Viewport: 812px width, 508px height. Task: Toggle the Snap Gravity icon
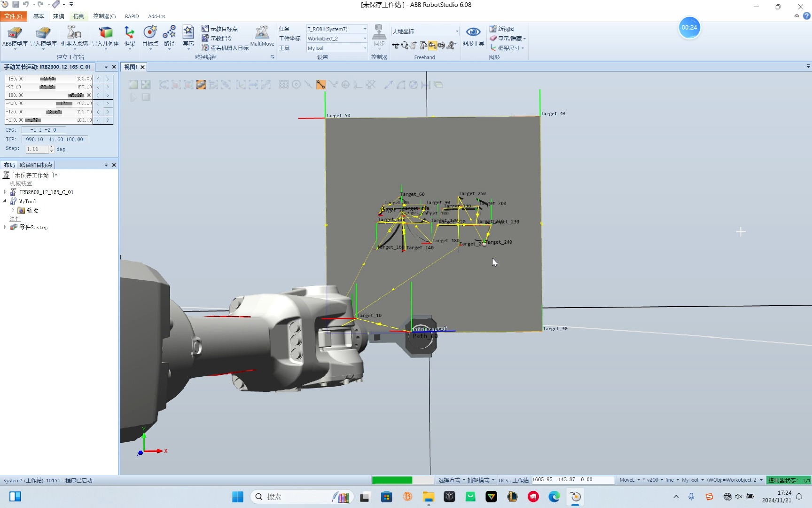tap(346, 85)
